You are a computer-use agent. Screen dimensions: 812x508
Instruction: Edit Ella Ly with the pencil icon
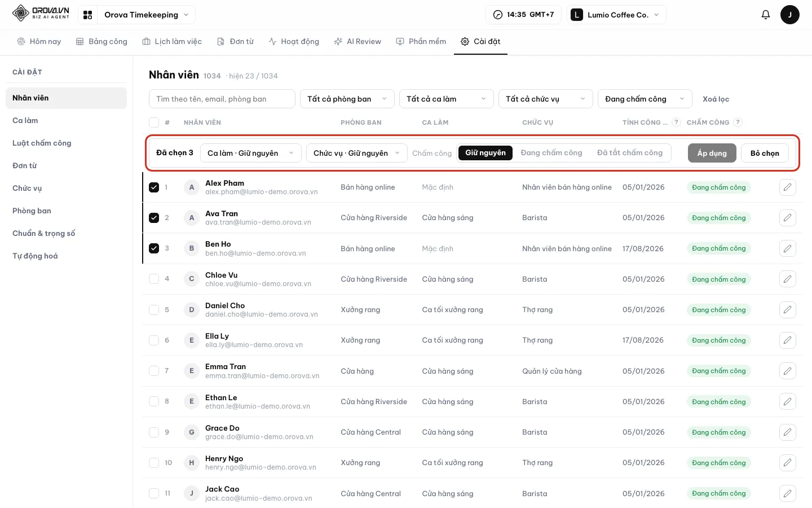click(x=787, y=340)
